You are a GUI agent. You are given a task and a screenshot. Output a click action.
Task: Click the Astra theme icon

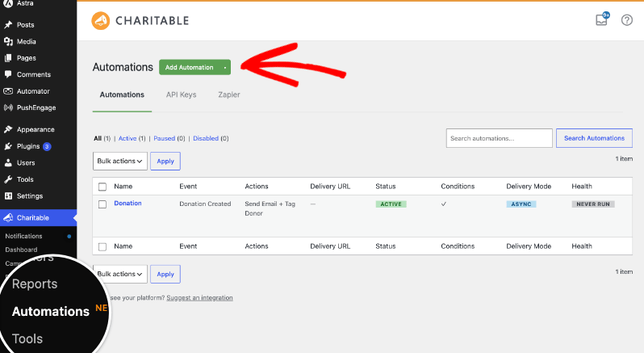8,3
